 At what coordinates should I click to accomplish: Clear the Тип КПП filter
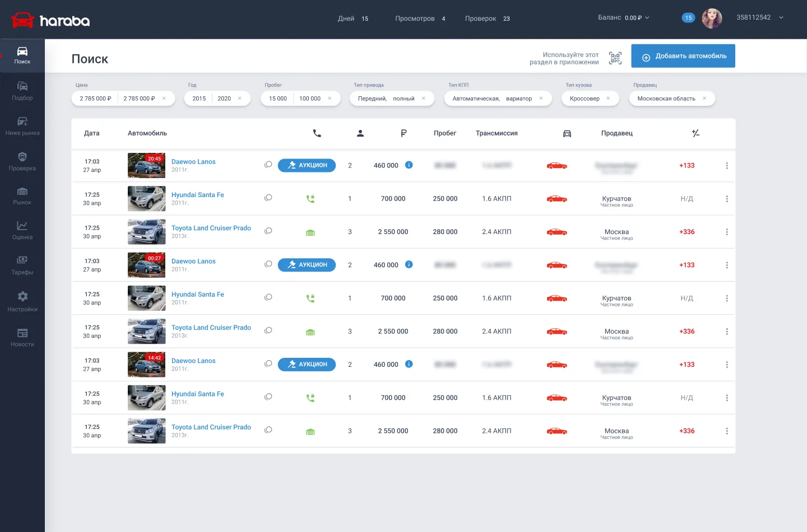point(541,99)
